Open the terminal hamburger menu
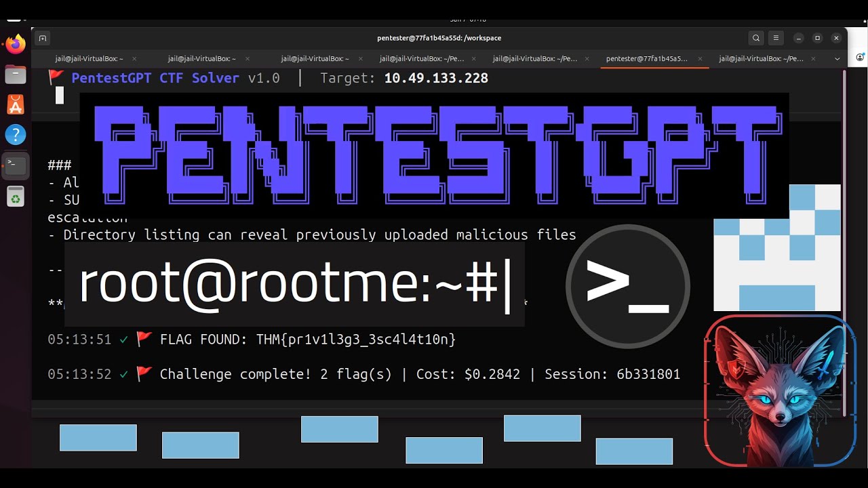 776,38
